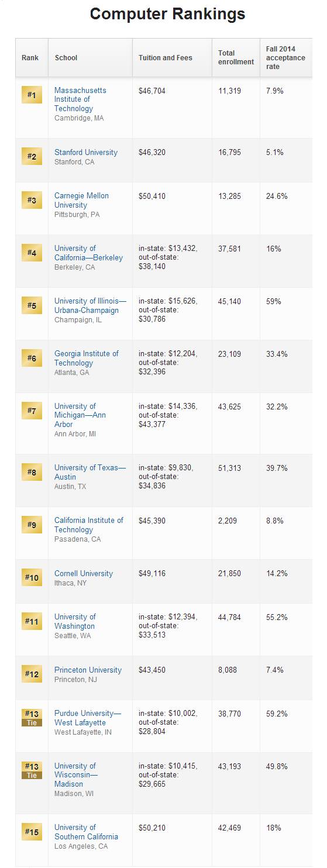Click the Total enrollment column header
327x868 pixels.
pyautogui.click(x=236, y=58)
